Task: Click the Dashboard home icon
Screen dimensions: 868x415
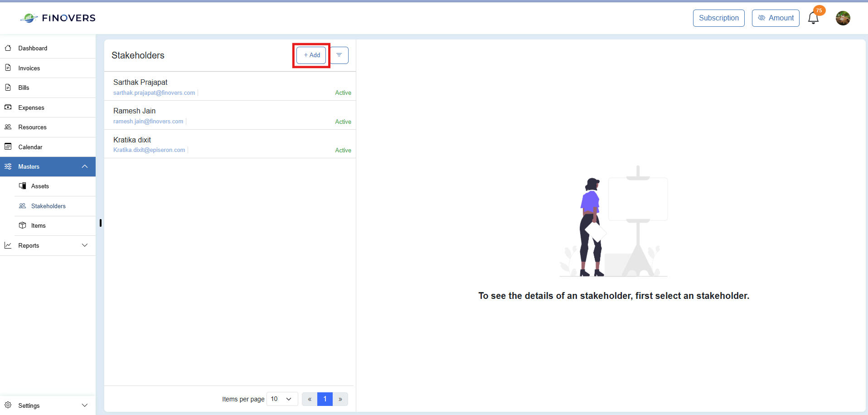Action: (x=8, y=48)
